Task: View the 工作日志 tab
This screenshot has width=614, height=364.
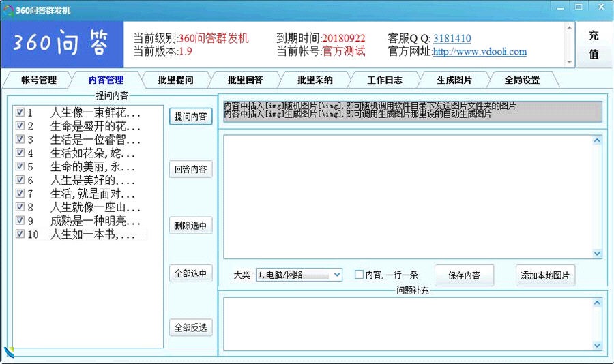Action: (385, 80)
